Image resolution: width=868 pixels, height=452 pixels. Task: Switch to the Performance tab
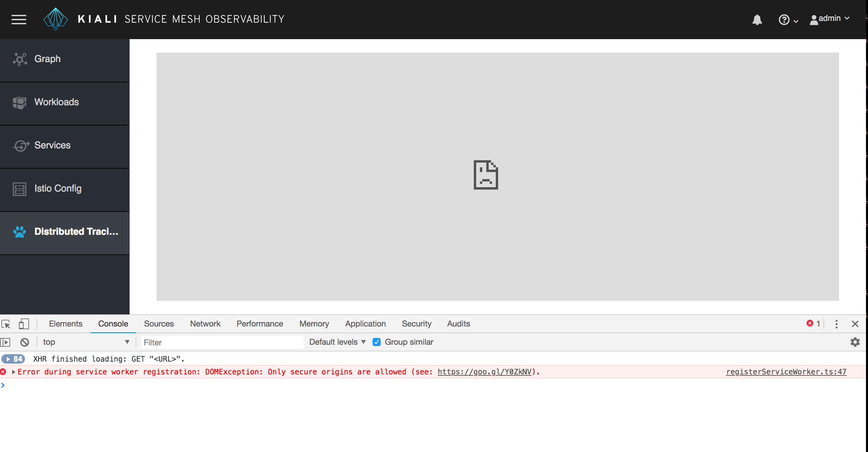(260, 324)
